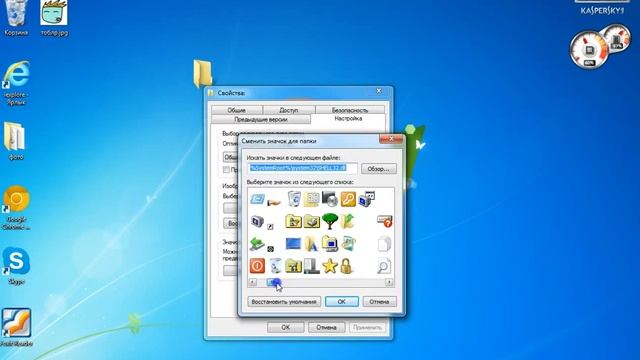Image resolution: width=640 pixels, height=360 pixels.
Task: Click OK in the Свойства window
Action: [286, 327]
